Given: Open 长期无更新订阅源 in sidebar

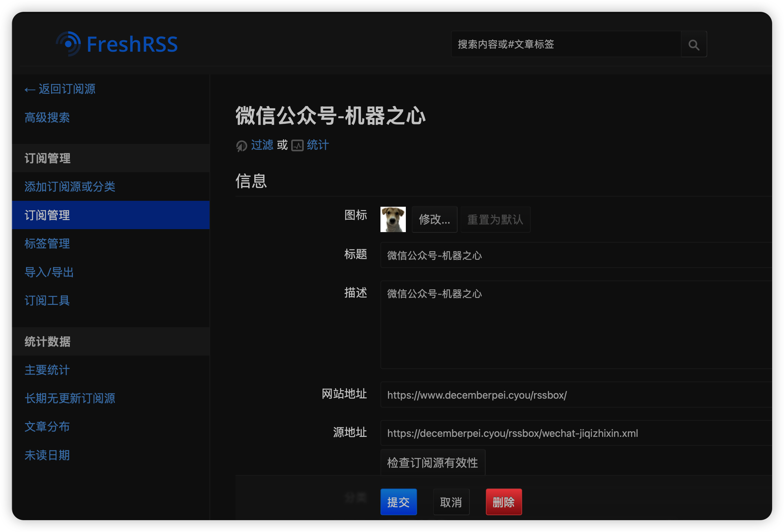Looking at the screenshot, I should (x=70, y=398).
